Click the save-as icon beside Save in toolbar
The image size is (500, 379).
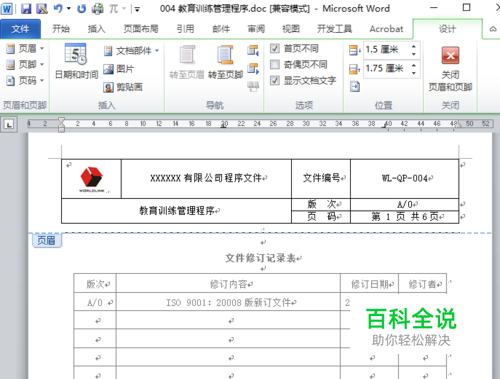[42, 9]
